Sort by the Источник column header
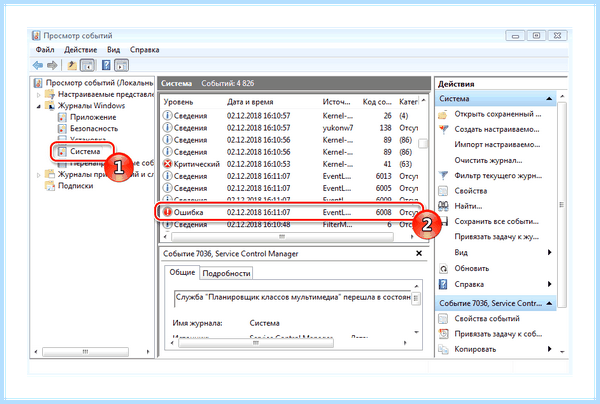Screen dimensions: 600x404 coord(336,102)
